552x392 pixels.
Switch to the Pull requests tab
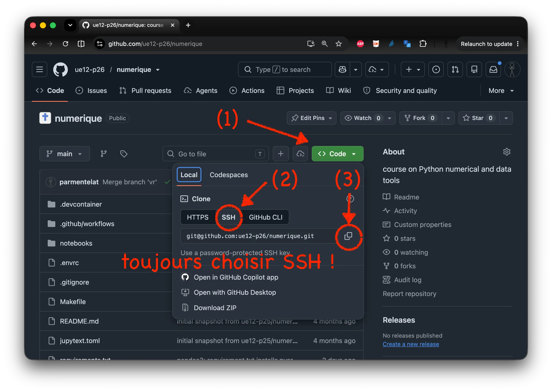coord(145,91)
